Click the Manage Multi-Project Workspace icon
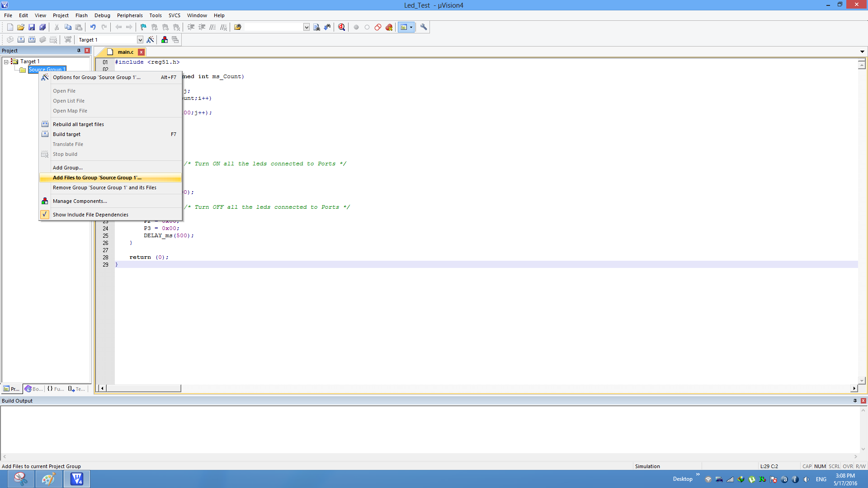868x488 pixels. click(175, 40)
